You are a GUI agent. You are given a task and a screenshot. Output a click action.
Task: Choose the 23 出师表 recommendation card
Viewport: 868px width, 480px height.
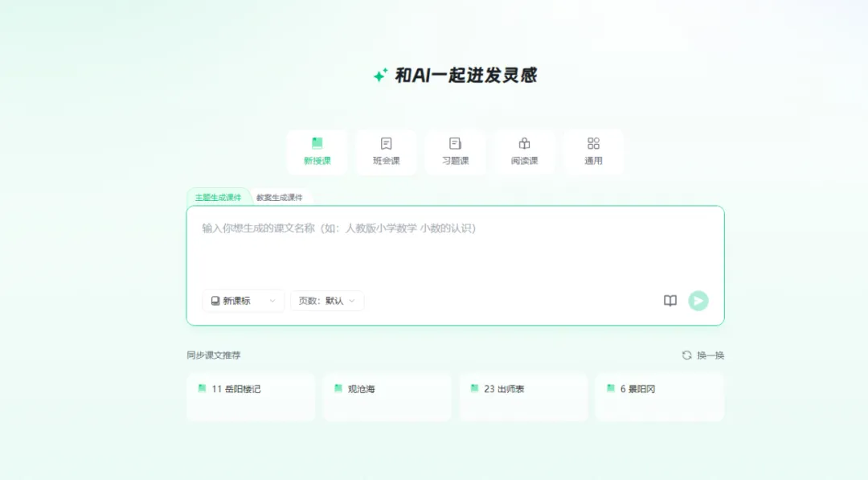(523, 397)
